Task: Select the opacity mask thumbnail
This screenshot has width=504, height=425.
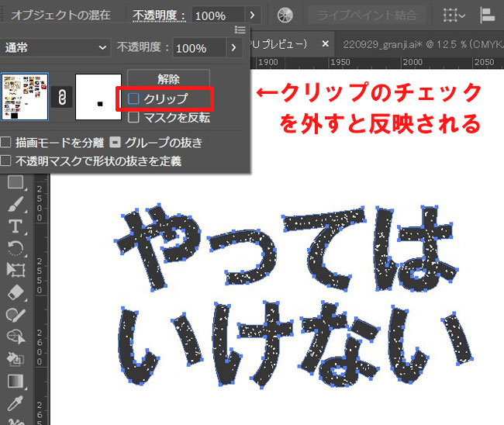Action: coord(98,97)
